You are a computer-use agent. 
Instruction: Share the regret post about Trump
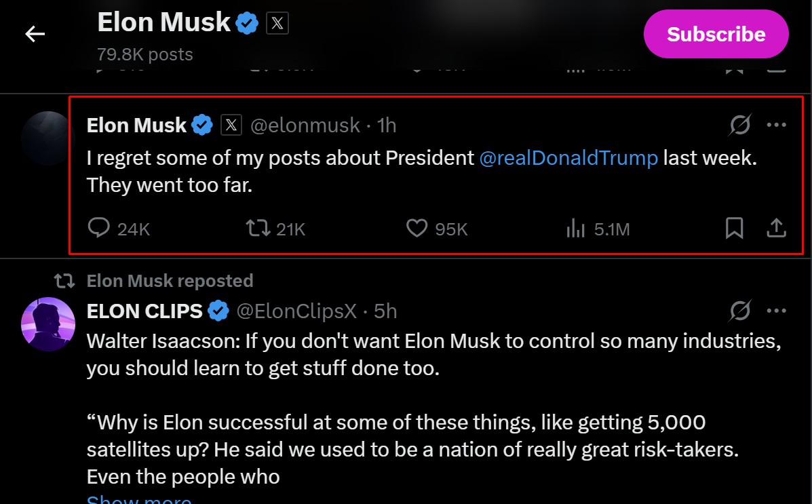pos(775,229)
